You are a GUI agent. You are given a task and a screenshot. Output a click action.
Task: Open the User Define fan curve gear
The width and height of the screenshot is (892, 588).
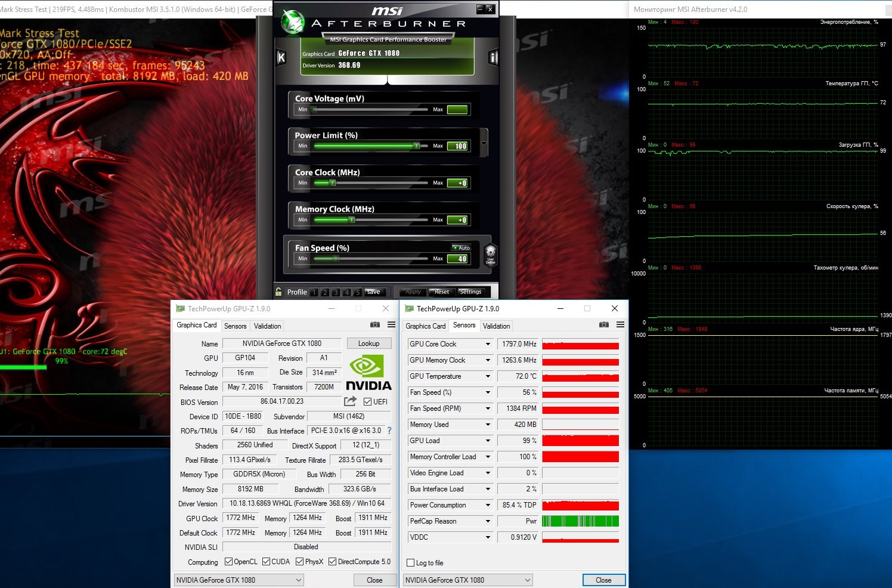[x=491, y=255]
